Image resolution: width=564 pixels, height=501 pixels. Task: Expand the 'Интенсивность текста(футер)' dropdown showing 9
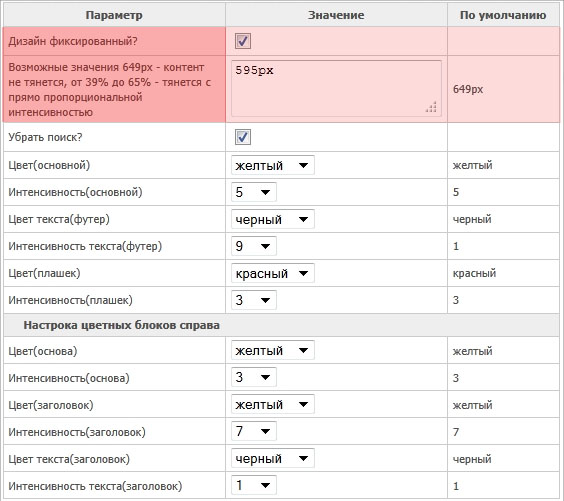(254, 246)
